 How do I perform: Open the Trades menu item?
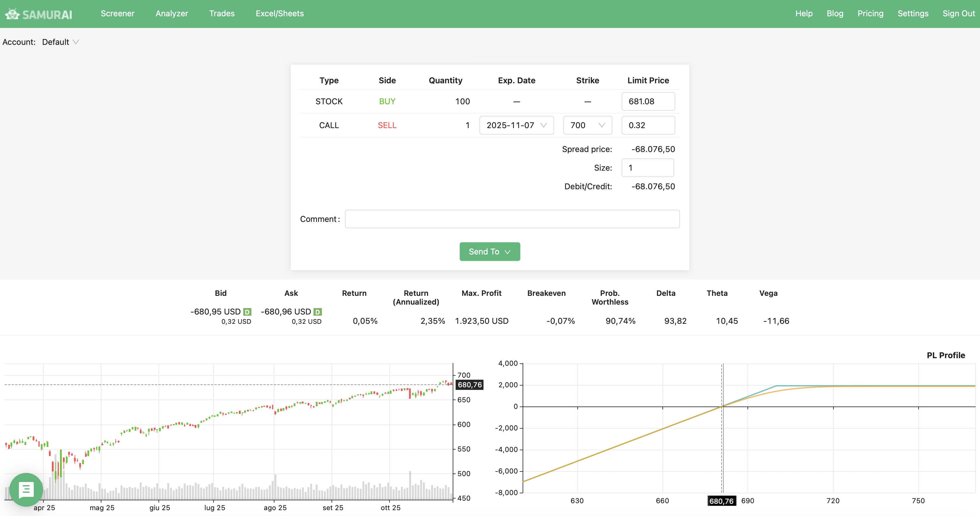[x=222, y=14]
